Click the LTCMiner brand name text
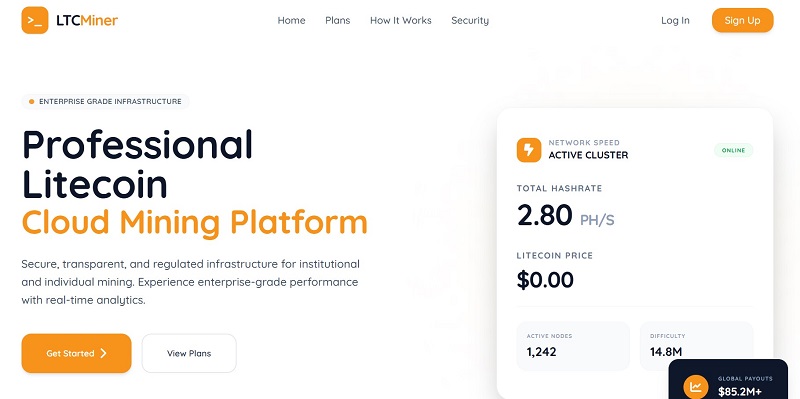This screenshot has width=800, height=399. point(87,20)
